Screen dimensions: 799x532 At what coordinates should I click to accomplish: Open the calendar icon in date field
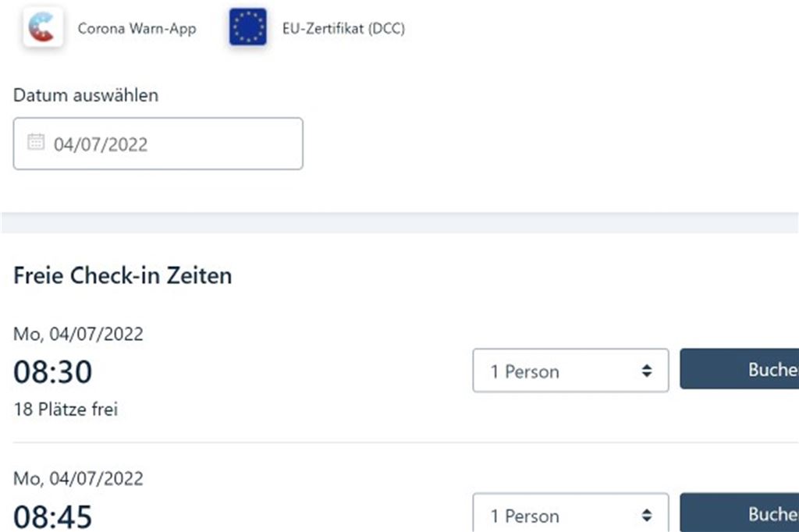36,142
